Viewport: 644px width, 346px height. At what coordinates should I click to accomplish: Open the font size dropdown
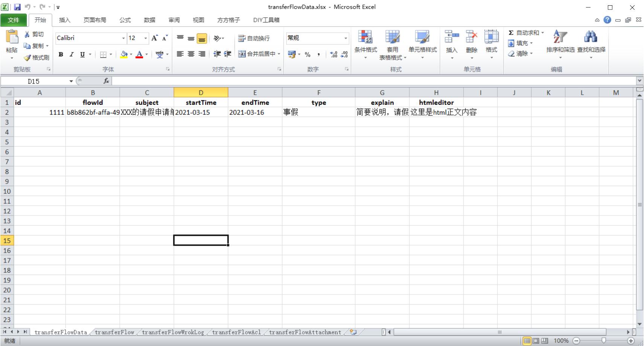[x=146, y=38]
